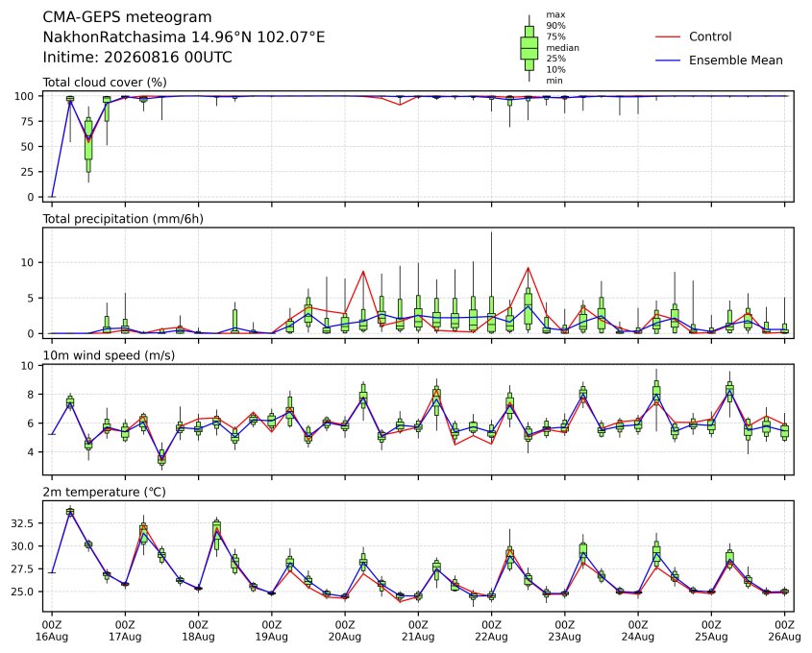This screenshot has width=812, height=653.
Task: Click the 'CMA-GEPS meteogram' title text
Action: (x=127, y=17)
